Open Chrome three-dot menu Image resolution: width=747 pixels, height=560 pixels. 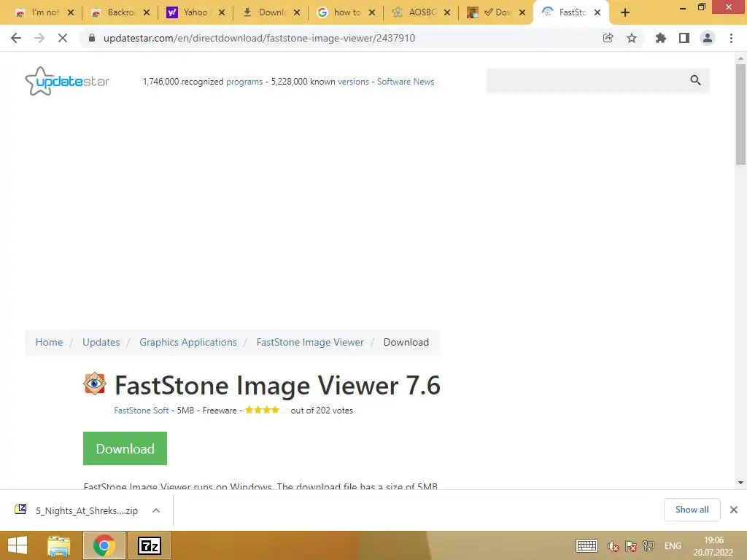731,38
